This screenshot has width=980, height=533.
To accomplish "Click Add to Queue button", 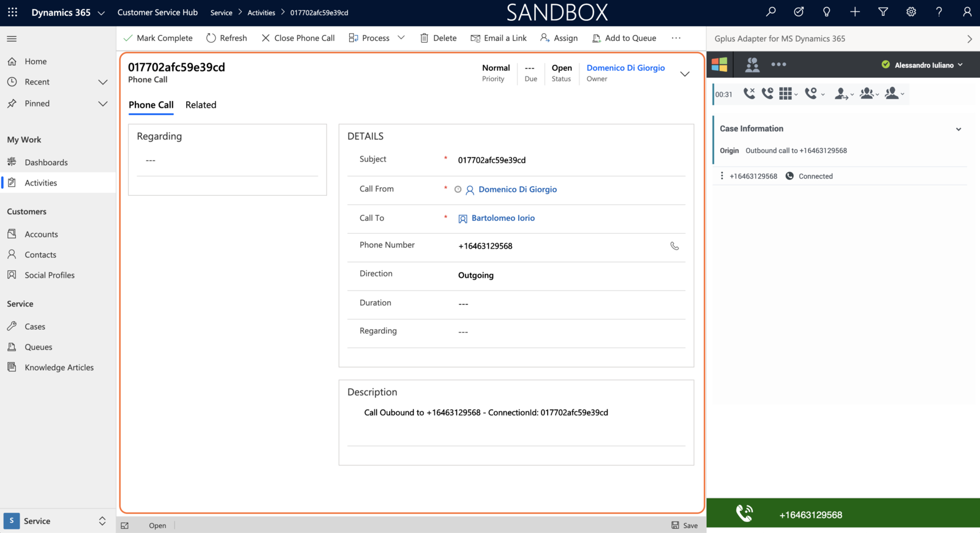I will click(624, 38).
